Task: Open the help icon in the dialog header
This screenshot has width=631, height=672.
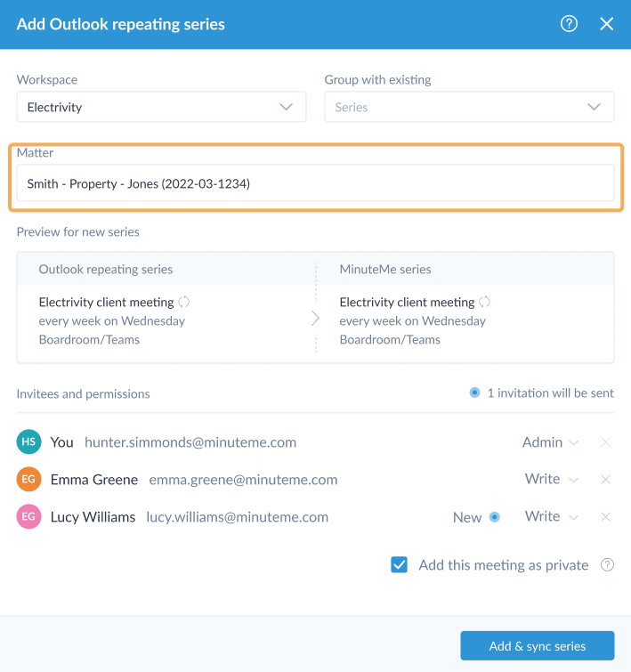Action: point(569,24)
